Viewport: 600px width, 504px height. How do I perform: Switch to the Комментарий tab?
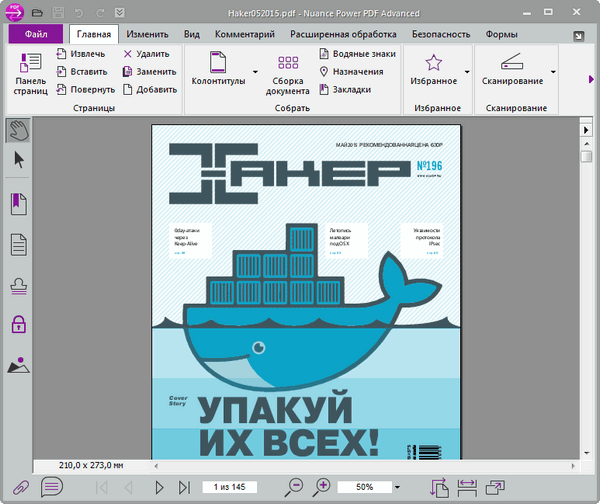tap(245, 34)
